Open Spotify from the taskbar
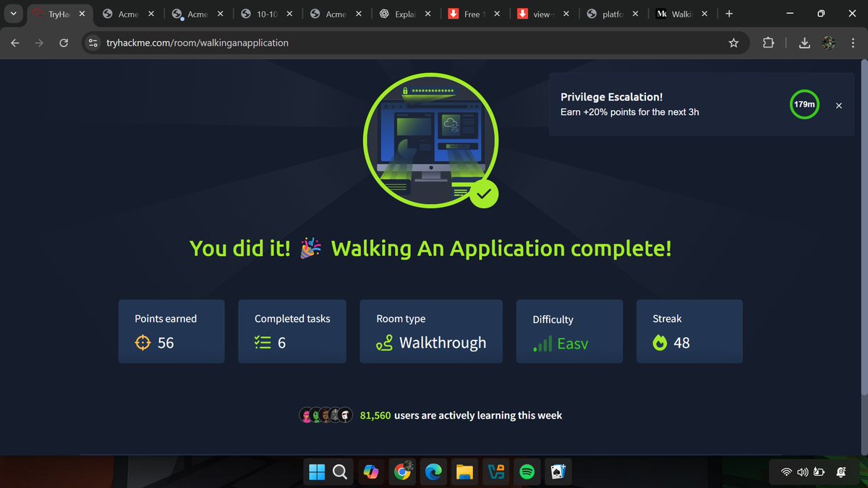The image size is (868, 488). 527,472
